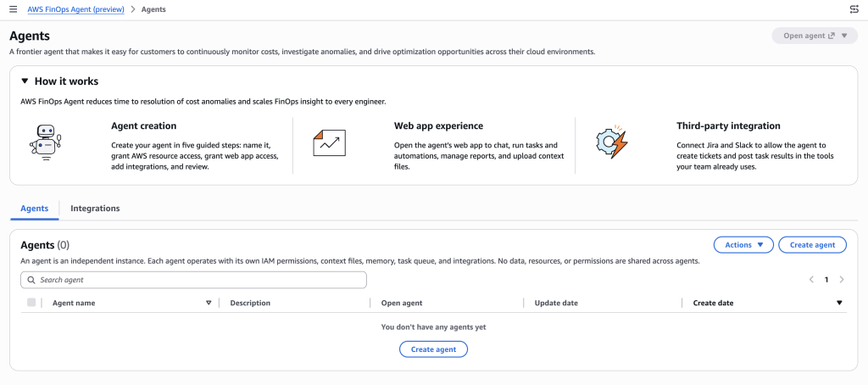Click the breadcrumb separator chevron
The width and height of the screenshot is (868, 385).
(x=133, y=9)
